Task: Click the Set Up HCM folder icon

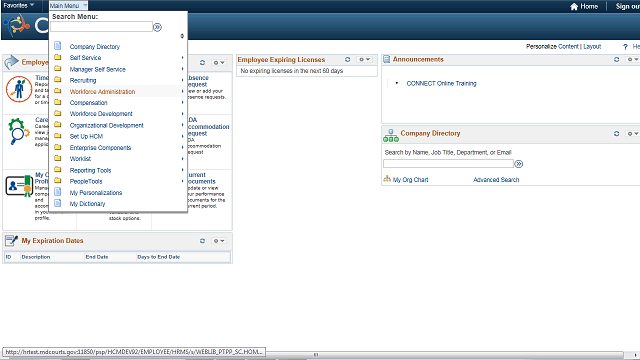Action: [x=58, y=136]
